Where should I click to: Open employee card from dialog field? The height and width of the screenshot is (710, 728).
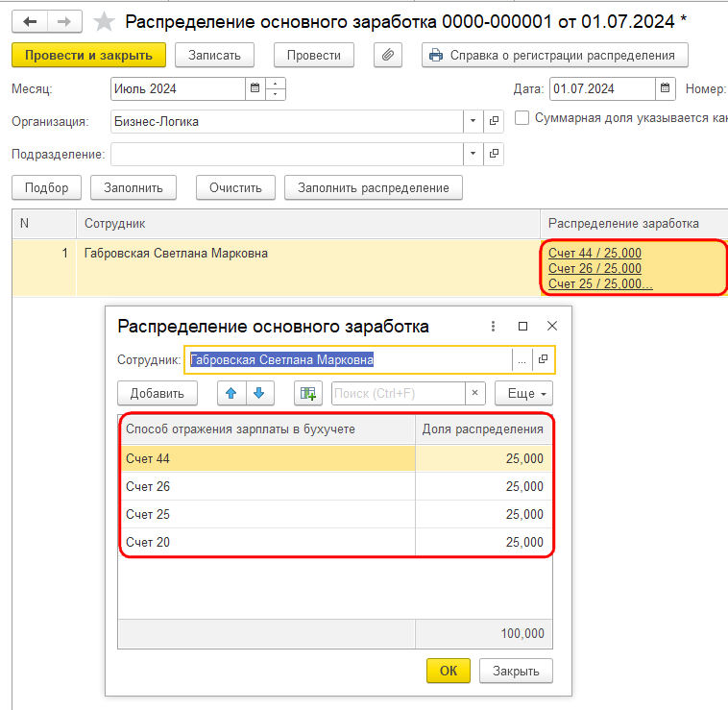[x=543, y=359]
